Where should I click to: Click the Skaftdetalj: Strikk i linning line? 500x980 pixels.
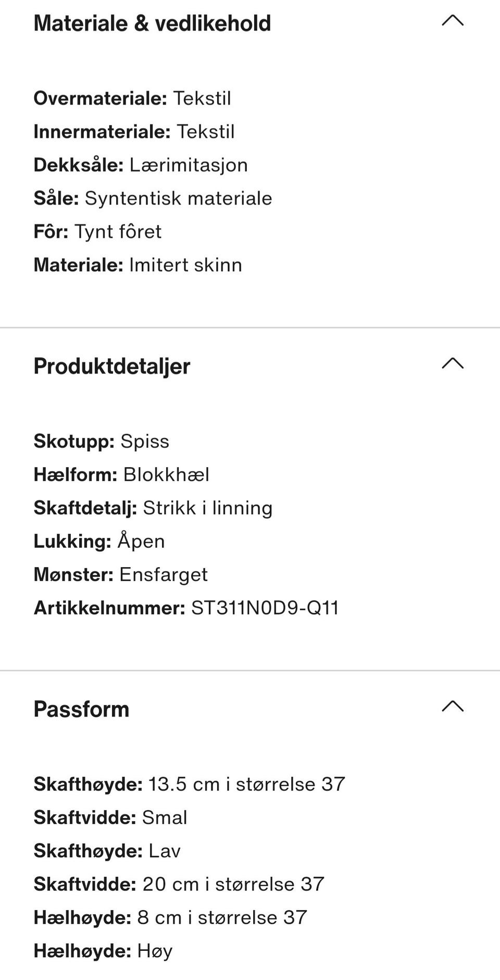[153, 508]
